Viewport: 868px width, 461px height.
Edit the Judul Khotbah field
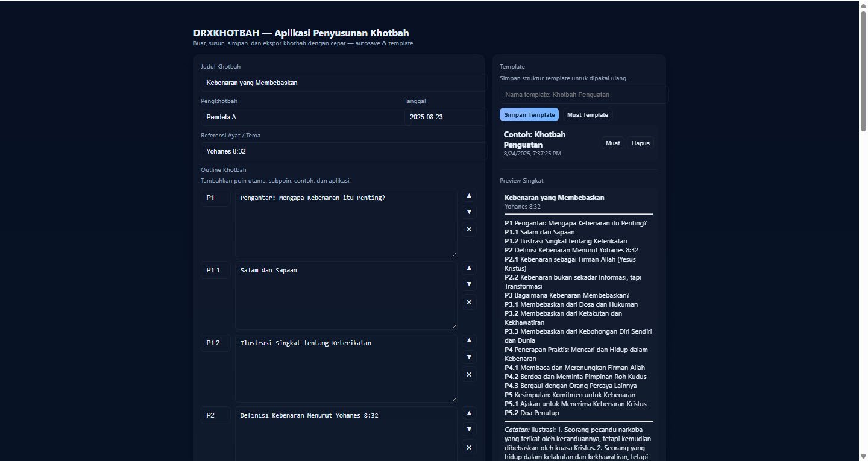344,83
